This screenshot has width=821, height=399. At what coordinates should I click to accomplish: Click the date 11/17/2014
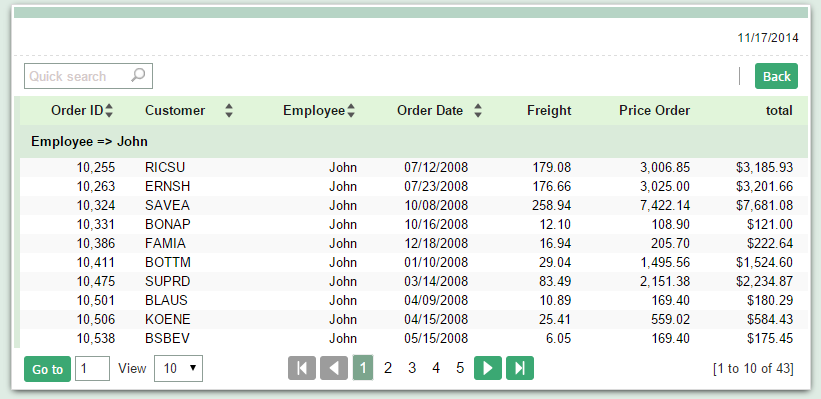click(768, 38)
